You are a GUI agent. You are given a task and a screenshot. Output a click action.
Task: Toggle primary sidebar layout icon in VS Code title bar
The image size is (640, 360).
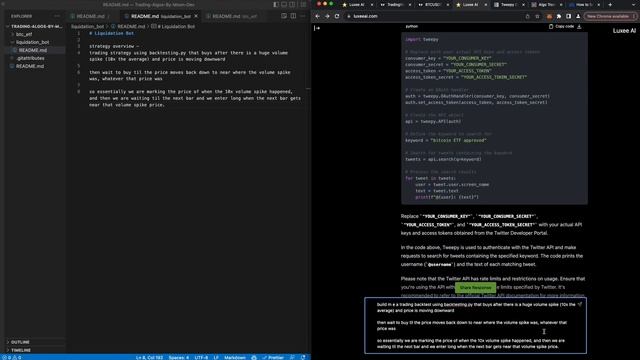[276, 4]
